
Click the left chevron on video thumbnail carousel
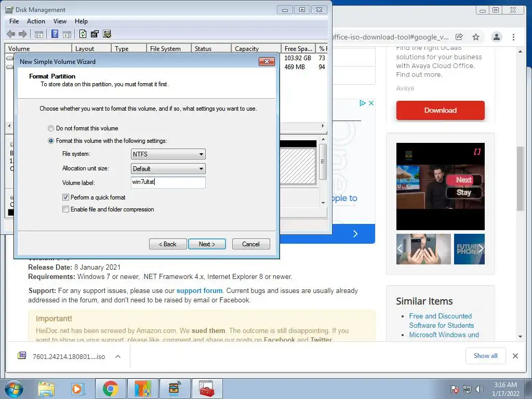tap(400, 249)
